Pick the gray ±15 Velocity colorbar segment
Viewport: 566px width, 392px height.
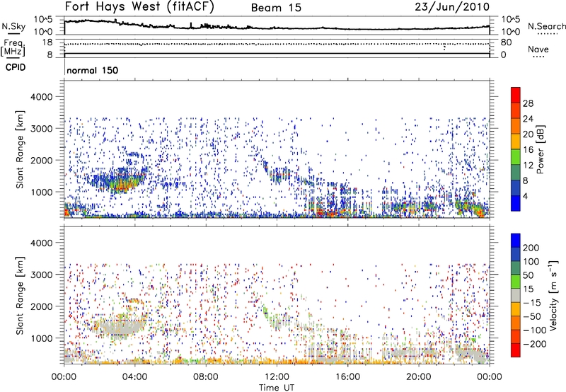(516, 295)
